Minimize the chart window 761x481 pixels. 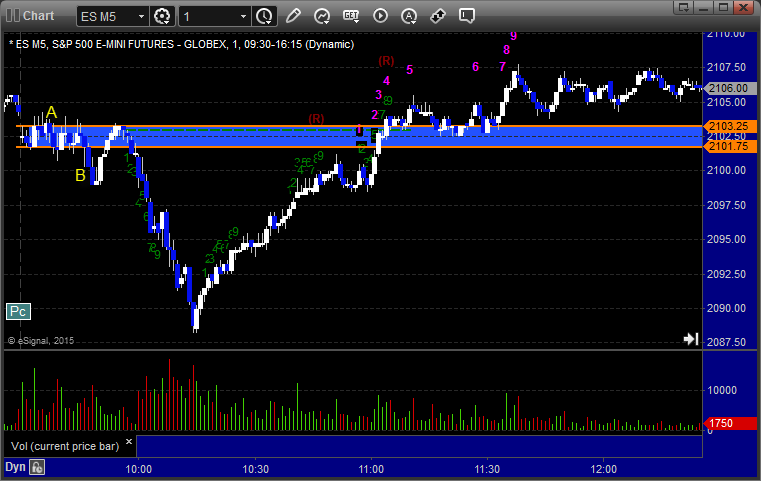pyautogui.click(x=704, y=7)
